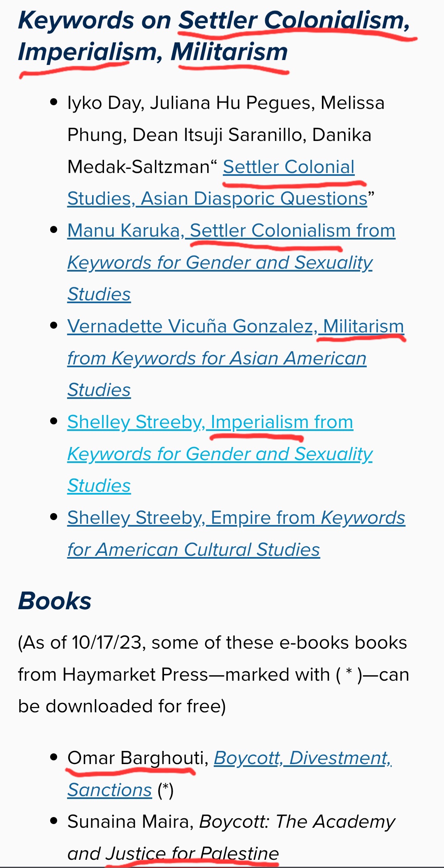This screenshot has width=444, height=868.
Task: Click the "Books" section heading
Action: pos(55,601)
